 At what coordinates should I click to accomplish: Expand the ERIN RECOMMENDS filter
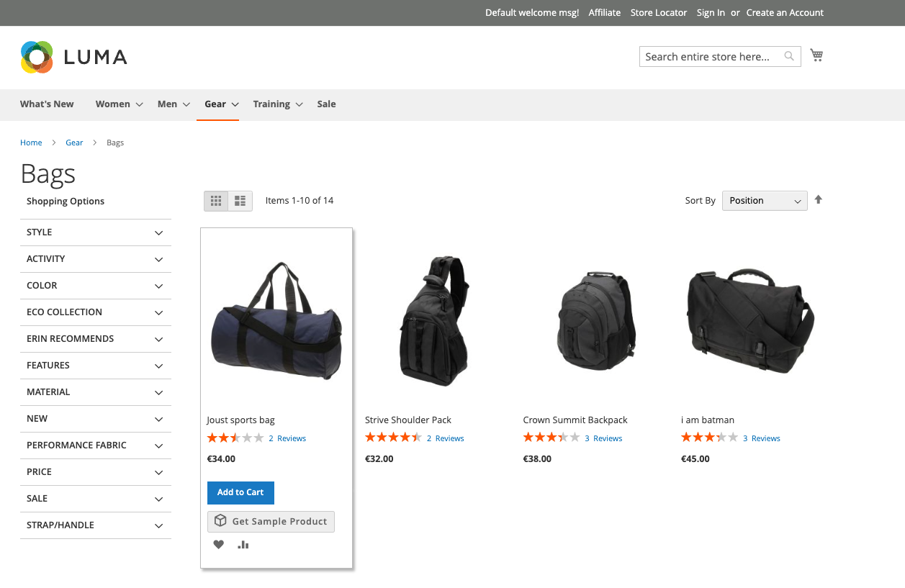96,339
